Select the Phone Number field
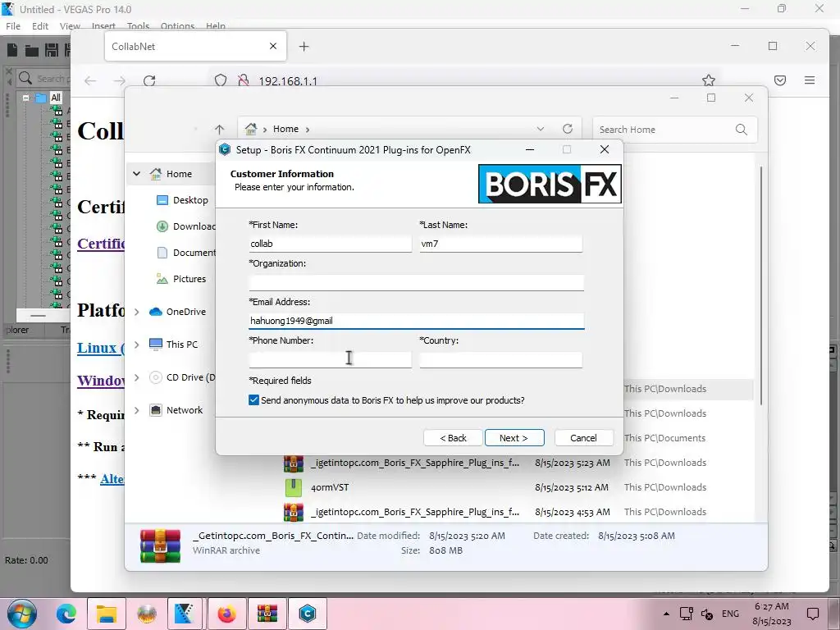The height and width of the screenshot is (630, 840). pos(330,359)
